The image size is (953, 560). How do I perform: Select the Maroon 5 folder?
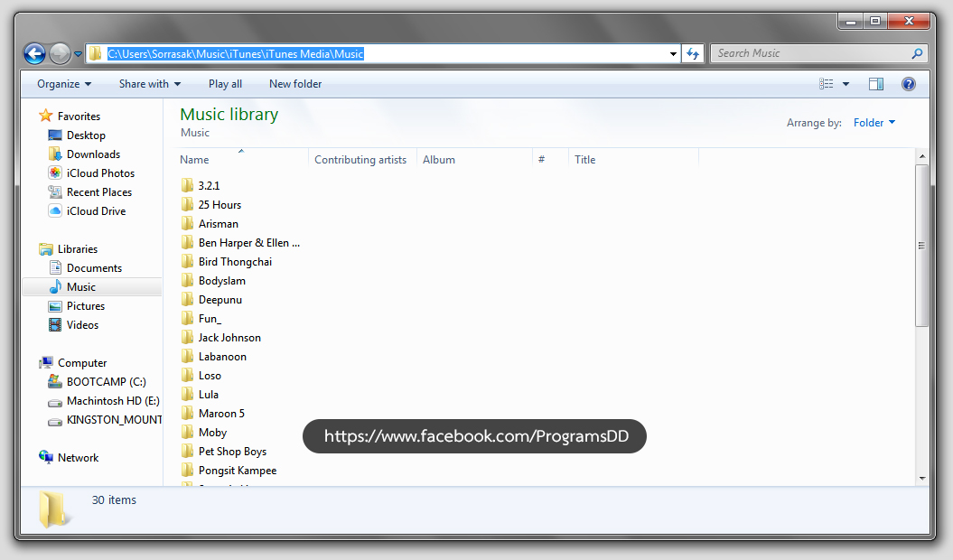(221, 414)
